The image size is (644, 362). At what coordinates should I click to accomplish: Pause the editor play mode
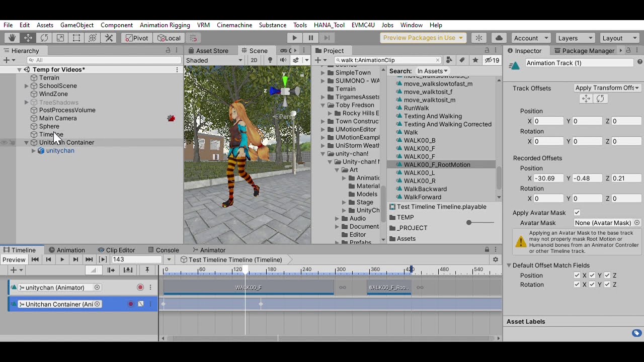[x=311, y=38]
